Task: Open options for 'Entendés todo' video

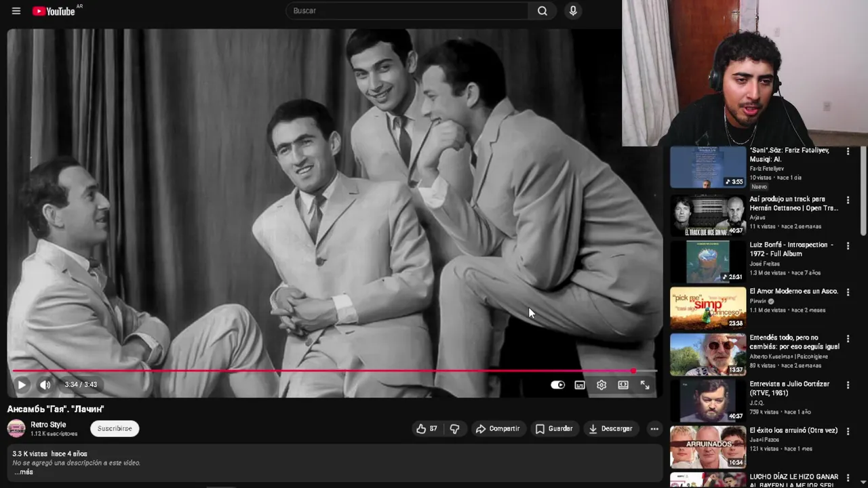Action: click(848, 338)
